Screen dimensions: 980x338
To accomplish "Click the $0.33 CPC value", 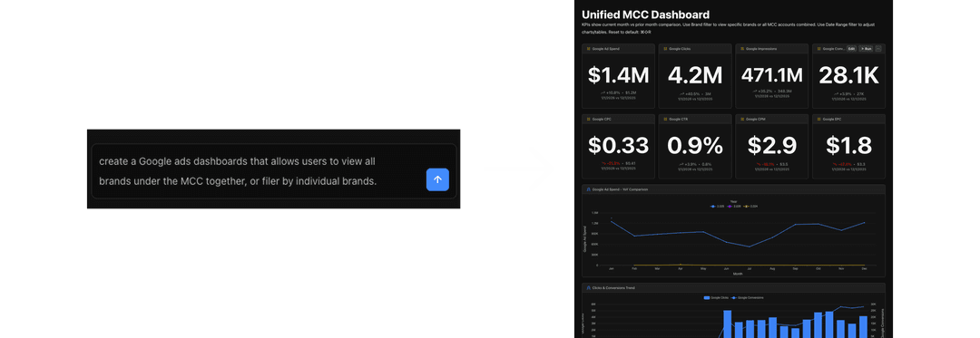I will click(618, 145).
